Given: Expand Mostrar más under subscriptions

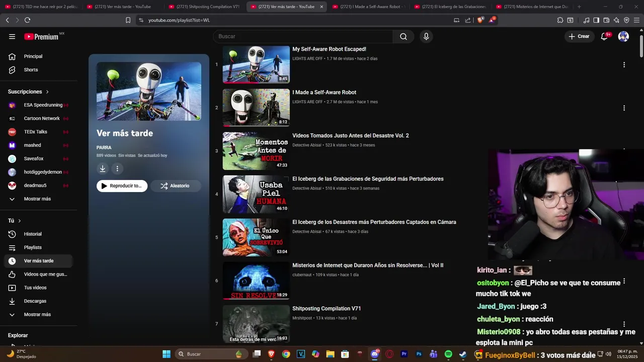Looking at the screenshot, I should click(x=38, y=199).
